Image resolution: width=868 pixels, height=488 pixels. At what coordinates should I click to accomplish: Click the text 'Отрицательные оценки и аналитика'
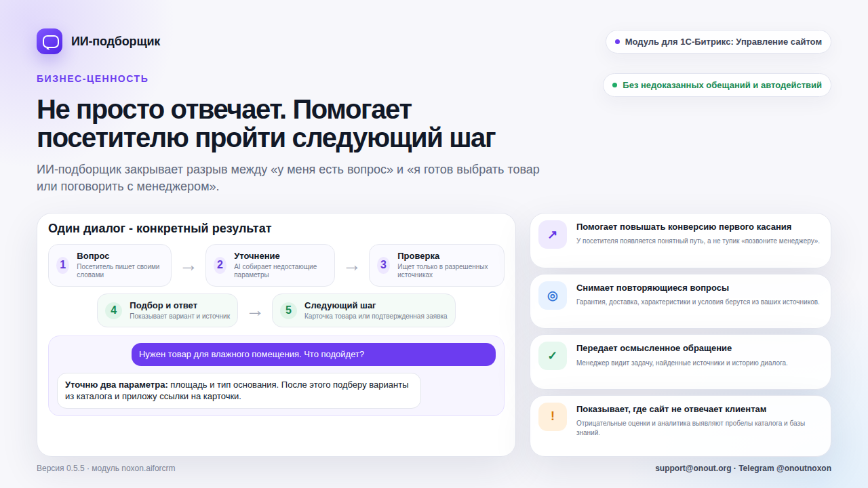pos(690,428)
